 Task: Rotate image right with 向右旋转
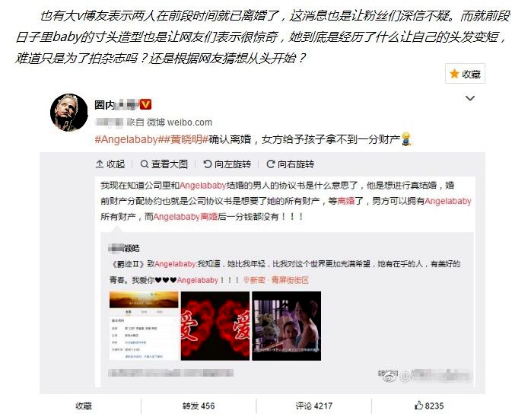(290, 164)
